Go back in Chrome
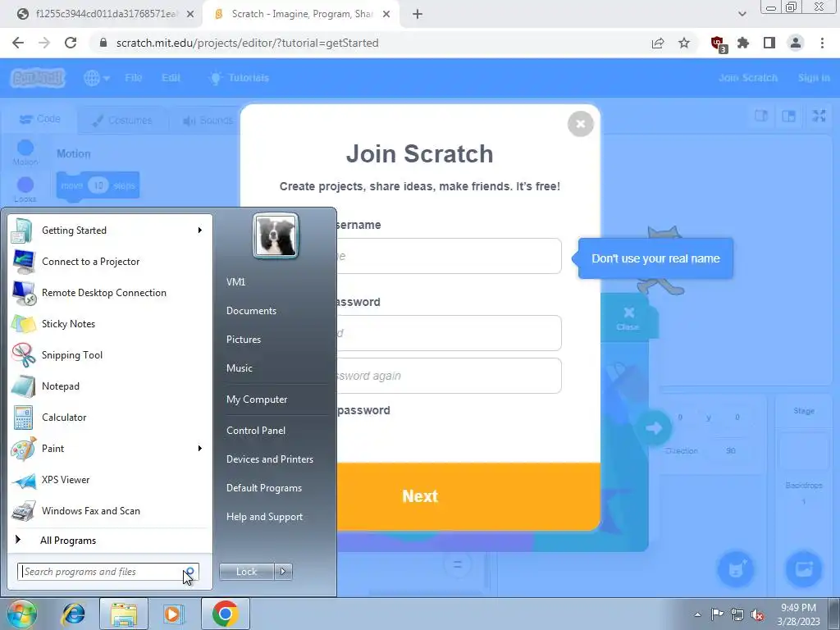 tap(18, 43)
